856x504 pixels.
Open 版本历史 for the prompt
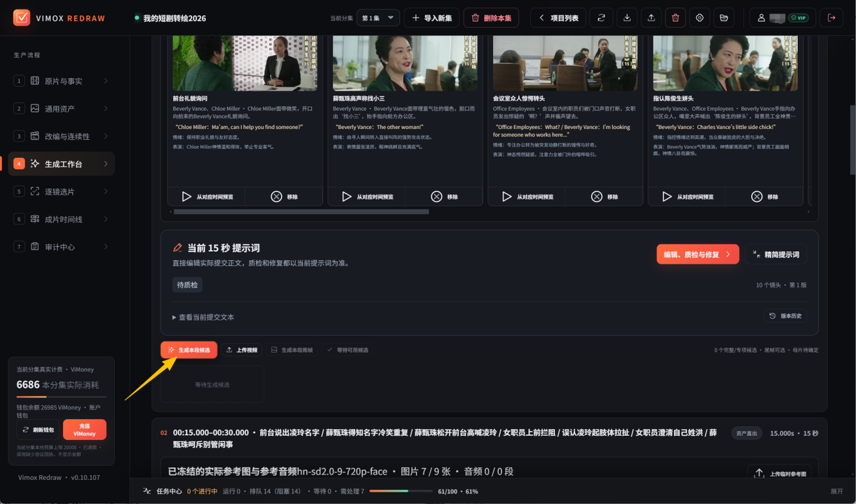[x=785, y=316]
